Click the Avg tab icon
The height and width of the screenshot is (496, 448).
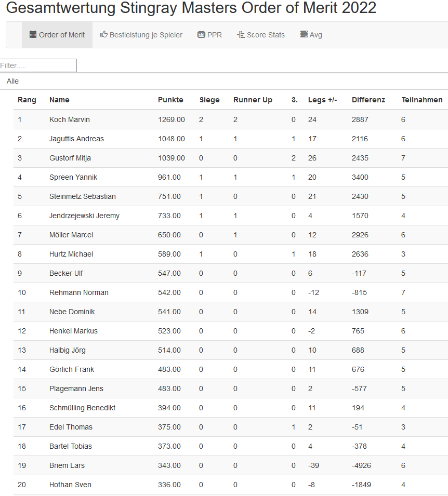[304, 35]
